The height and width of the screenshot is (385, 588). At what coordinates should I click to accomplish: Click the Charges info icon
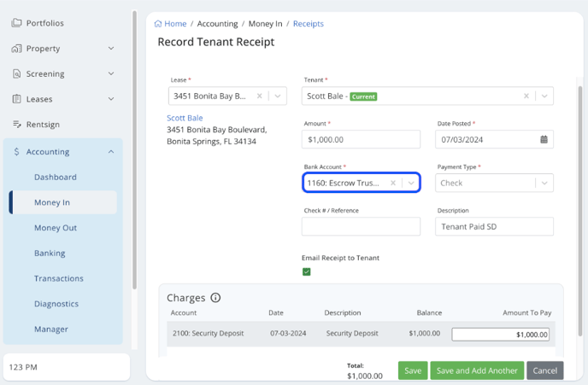point(215,298)
